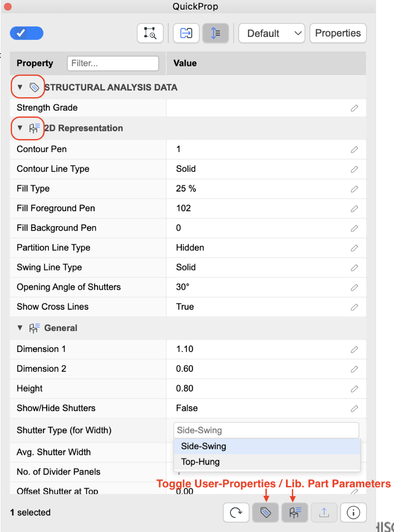Image resolution: width=394 pixels, height=532 pixels.
Task: Close the QuickProp window
Action: [x=7, y=7]
